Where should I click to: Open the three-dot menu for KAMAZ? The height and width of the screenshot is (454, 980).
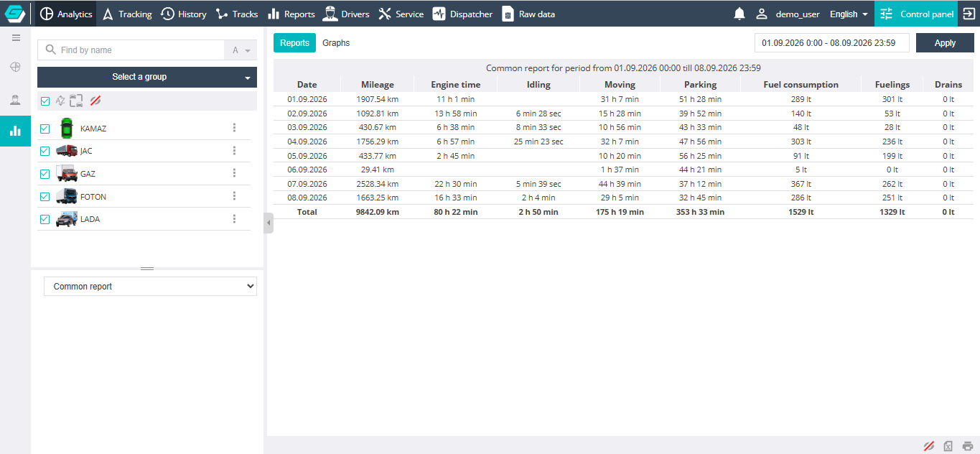tap(234, 128)
